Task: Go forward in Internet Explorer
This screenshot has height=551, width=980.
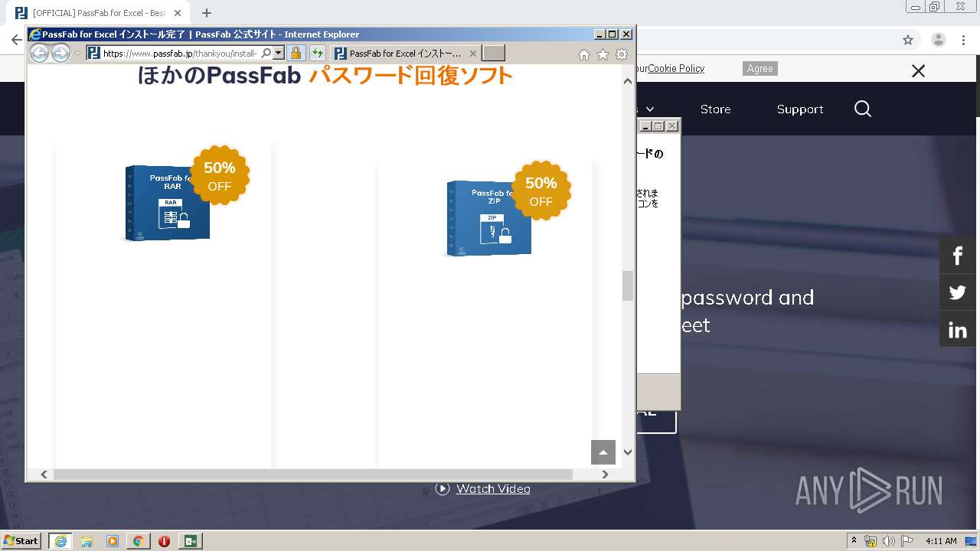Action: click(x=60, y=53)
